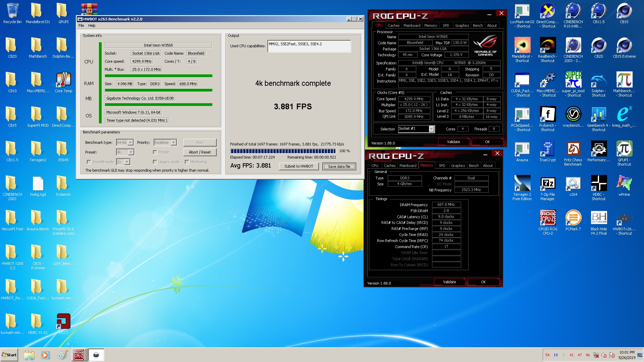Screen dimensions: 644x362
Task: Open the Recycle Bin icon
Action: 12,13
